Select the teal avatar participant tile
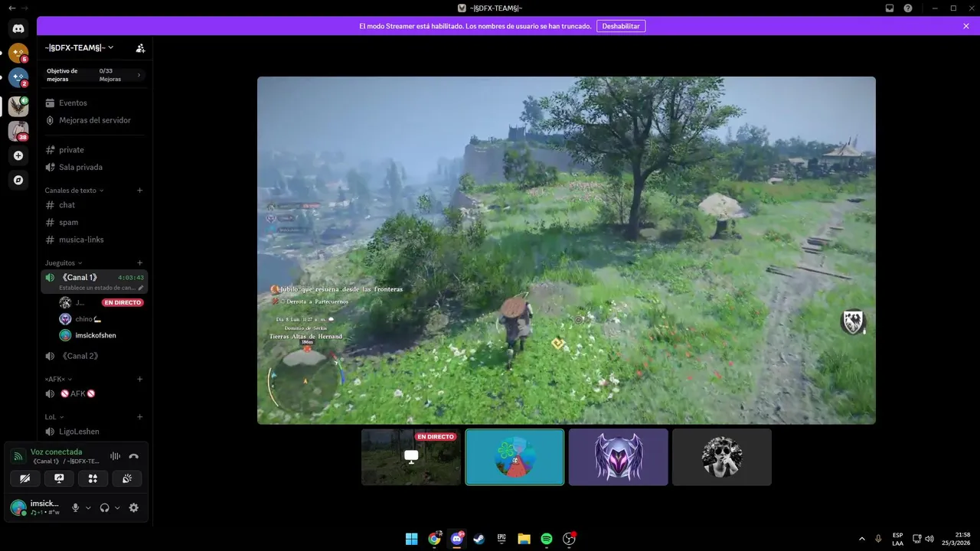980x551 pixels. point(514,457)
